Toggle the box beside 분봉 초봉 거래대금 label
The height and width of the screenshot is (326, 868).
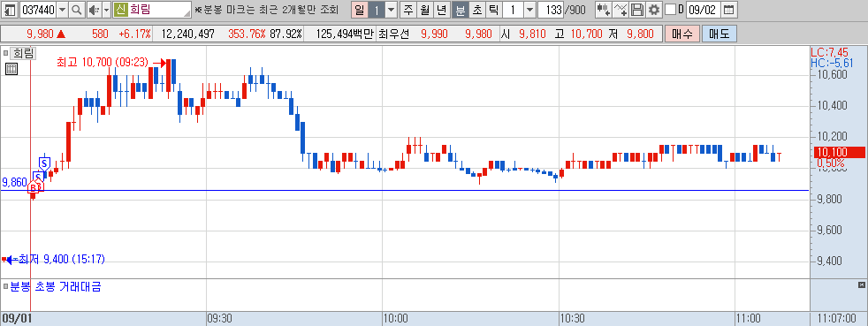5,287
